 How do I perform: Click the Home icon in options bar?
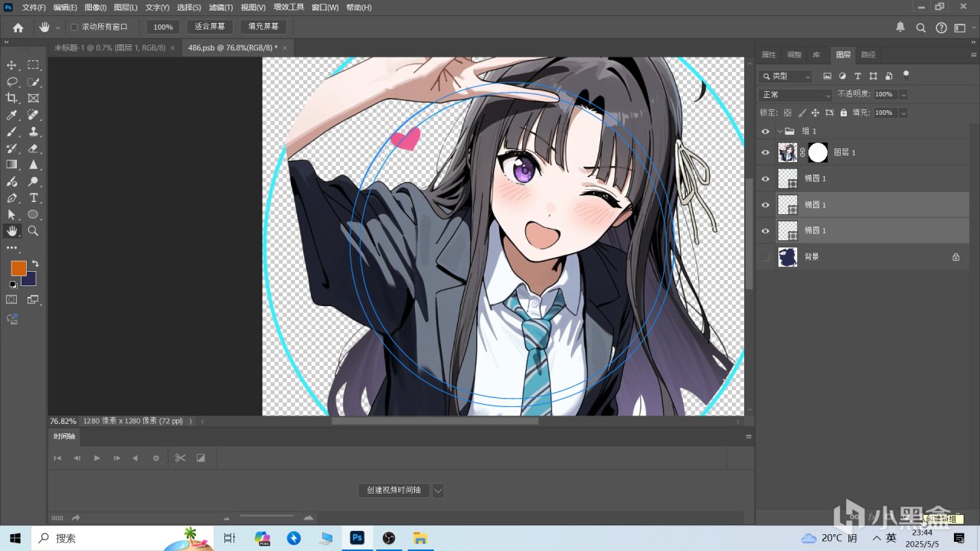pyautogui.click(x=18, y=27)
